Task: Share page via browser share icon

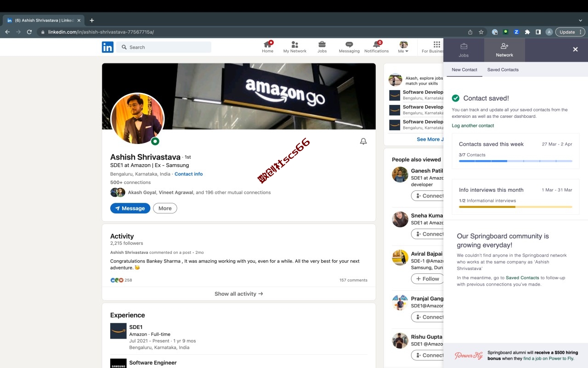Action: coord(470,32)
